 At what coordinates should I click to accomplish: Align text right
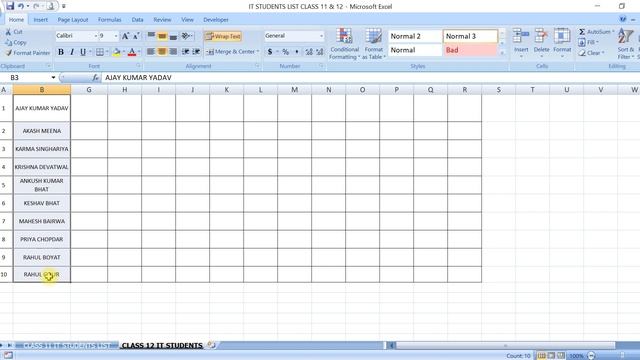[x=173, y=51]
